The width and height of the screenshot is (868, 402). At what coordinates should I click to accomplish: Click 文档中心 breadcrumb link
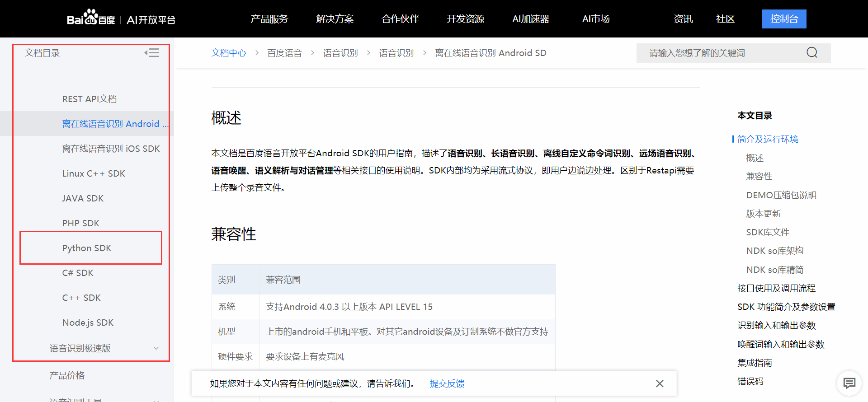click(x=229, y=53)
